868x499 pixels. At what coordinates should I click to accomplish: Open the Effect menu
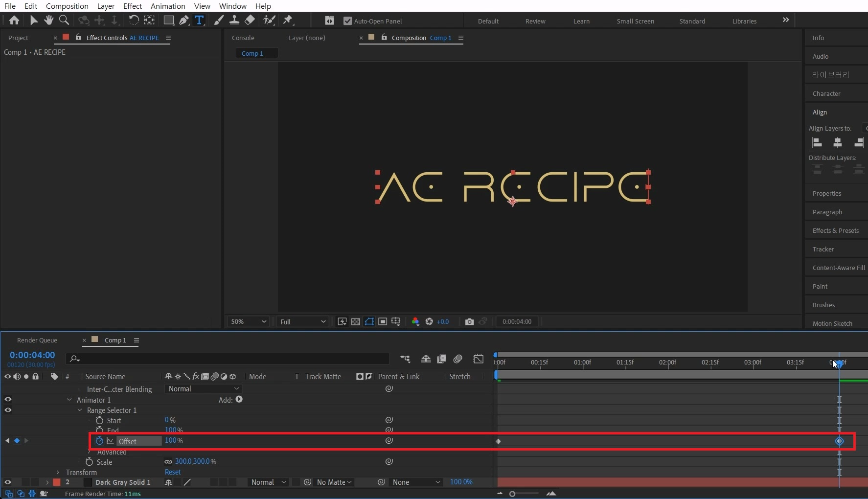[133, 6]
